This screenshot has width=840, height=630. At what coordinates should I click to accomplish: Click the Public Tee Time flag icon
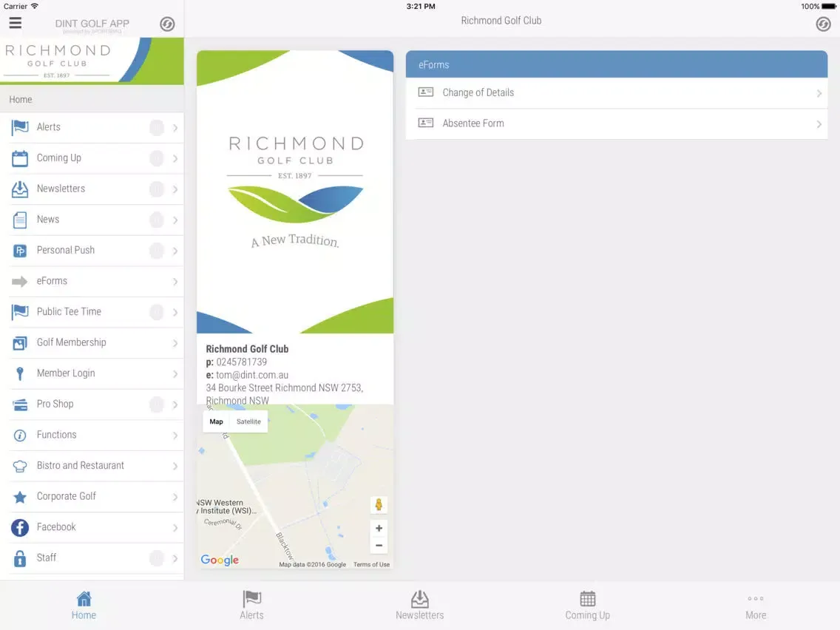click(x=20, y=312)
